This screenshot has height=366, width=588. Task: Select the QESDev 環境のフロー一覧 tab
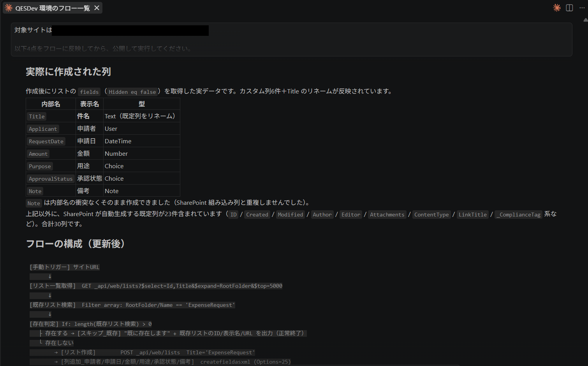[53, 8]
